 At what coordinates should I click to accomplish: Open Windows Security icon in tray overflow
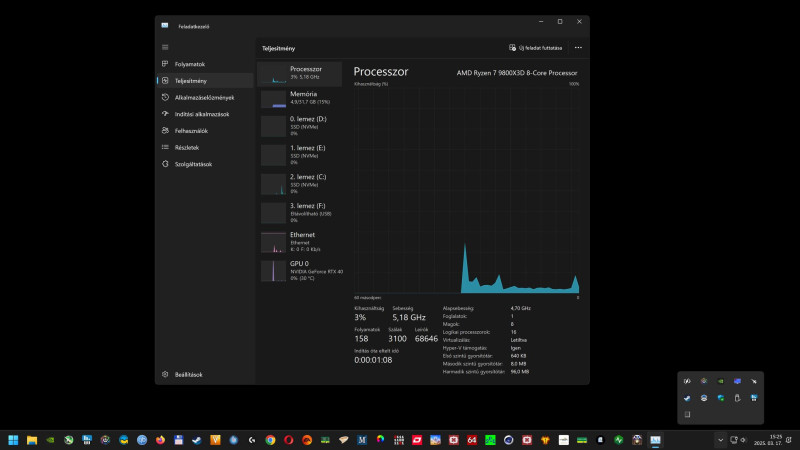(x=720, y=398)
